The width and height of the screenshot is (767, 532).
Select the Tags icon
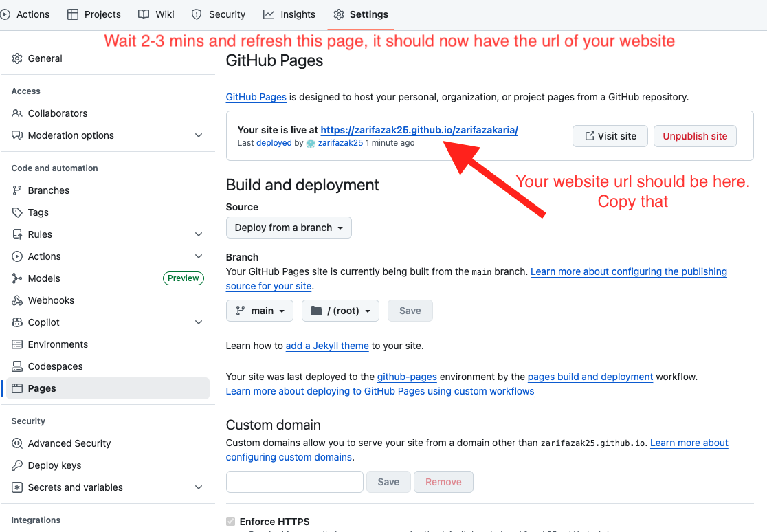(x=16, y=212)
